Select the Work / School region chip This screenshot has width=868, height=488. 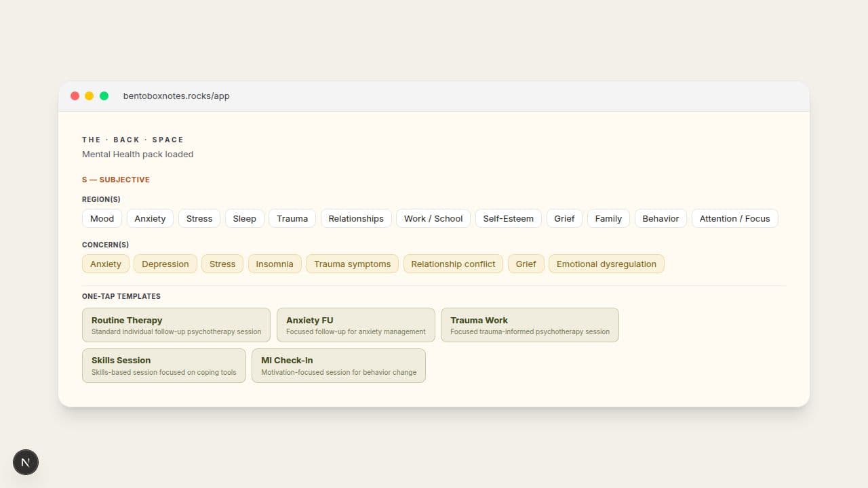[x=433, y=218]
